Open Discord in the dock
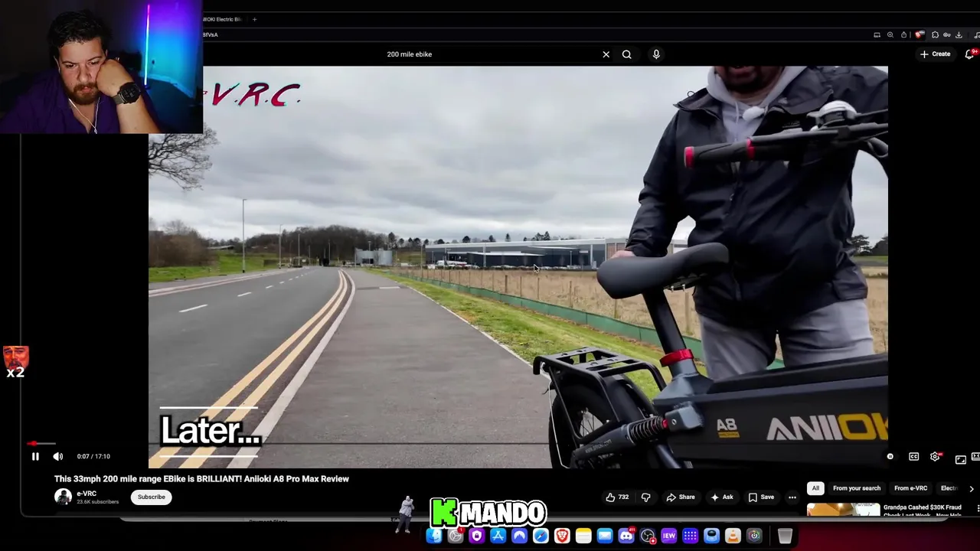Image resolution: width=980 pixels, height=551 pixels. coord(626,536)
